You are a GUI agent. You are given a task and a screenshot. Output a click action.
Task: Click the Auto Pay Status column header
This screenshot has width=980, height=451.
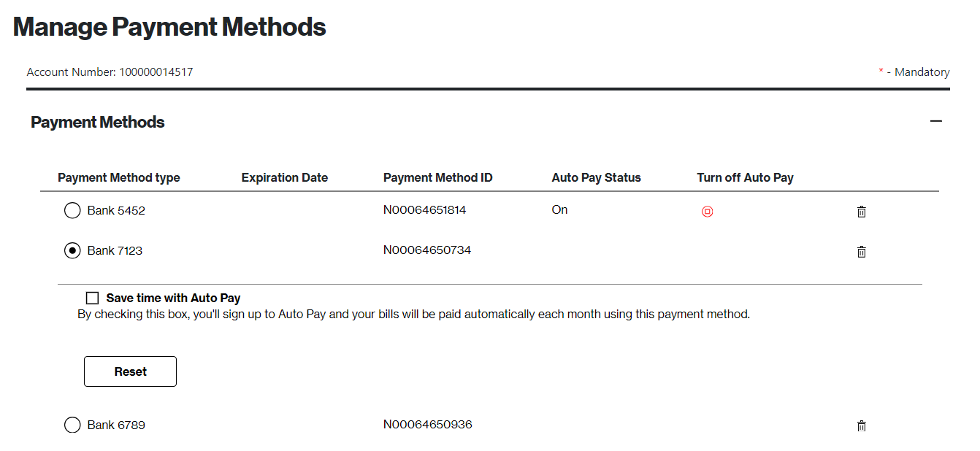pyautogui.click(x=596, y=177)
